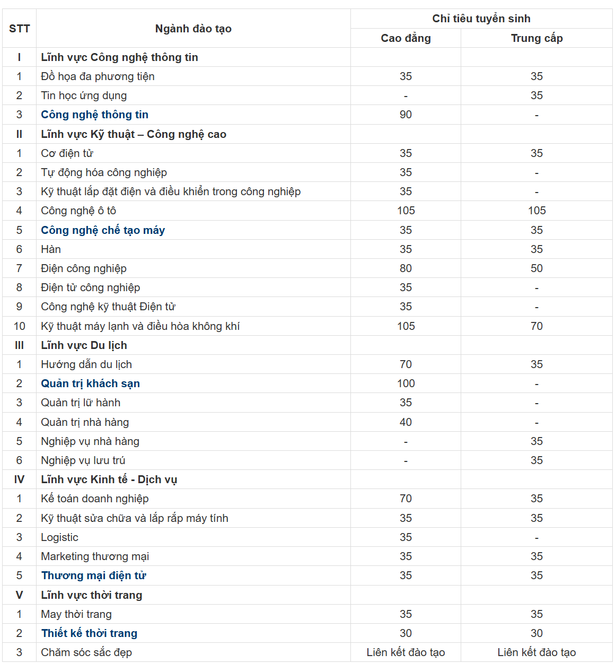Open the Thương mại điện tử link

coord(93,575)
